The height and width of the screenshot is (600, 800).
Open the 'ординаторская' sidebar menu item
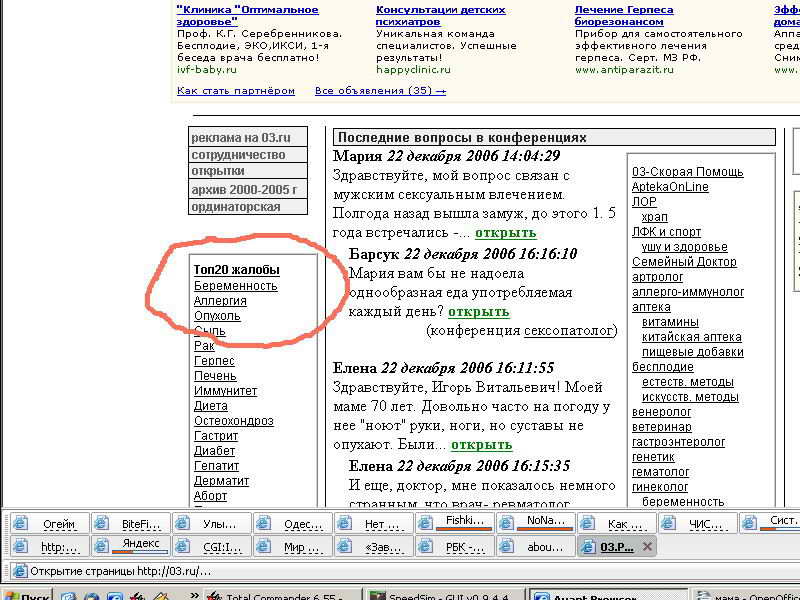click(x=236, y=207)
